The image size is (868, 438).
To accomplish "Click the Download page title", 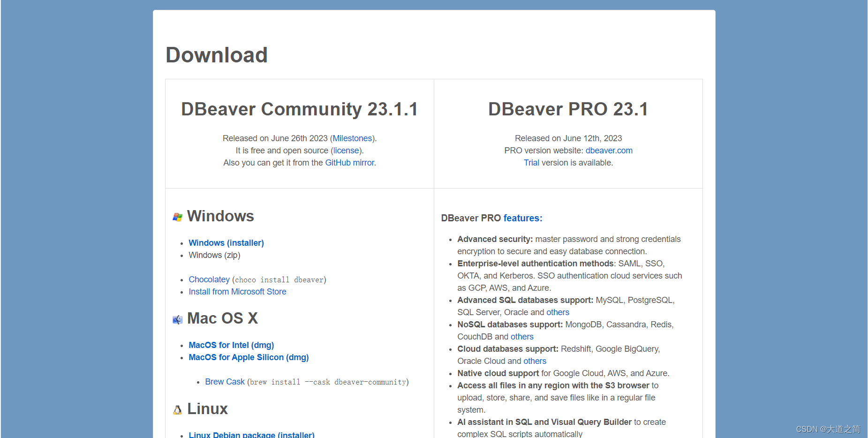I will (x=217, y=55).
